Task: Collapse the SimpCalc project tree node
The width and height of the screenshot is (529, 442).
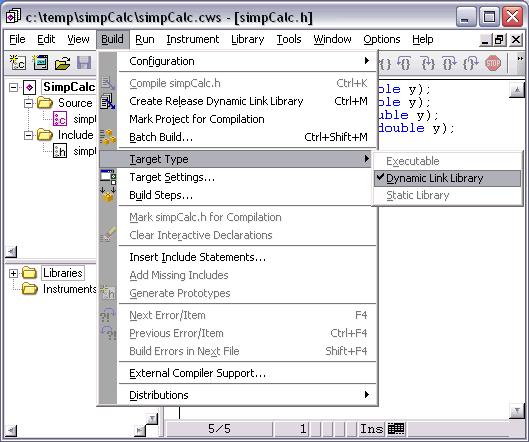Action: (13, 88)
